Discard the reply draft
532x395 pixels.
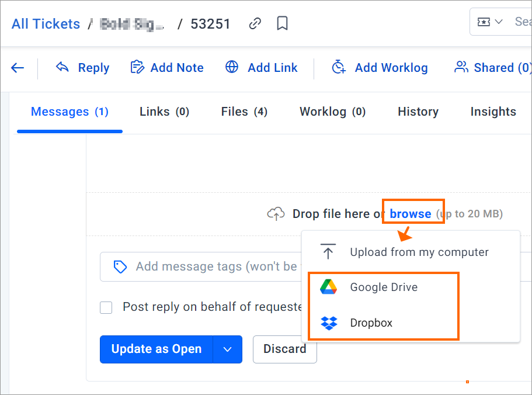285,349
